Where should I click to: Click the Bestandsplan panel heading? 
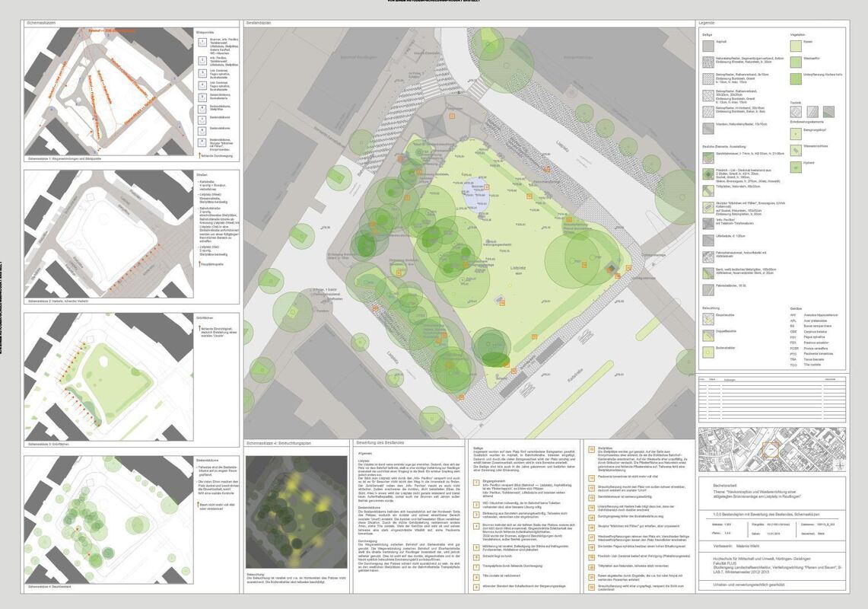click(x=258, y=24)
